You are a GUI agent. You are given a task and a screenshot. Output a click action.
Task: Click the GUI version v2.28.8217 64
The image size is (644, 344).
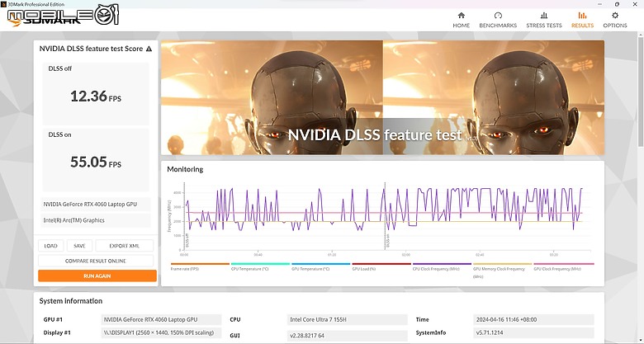(347, 336)
